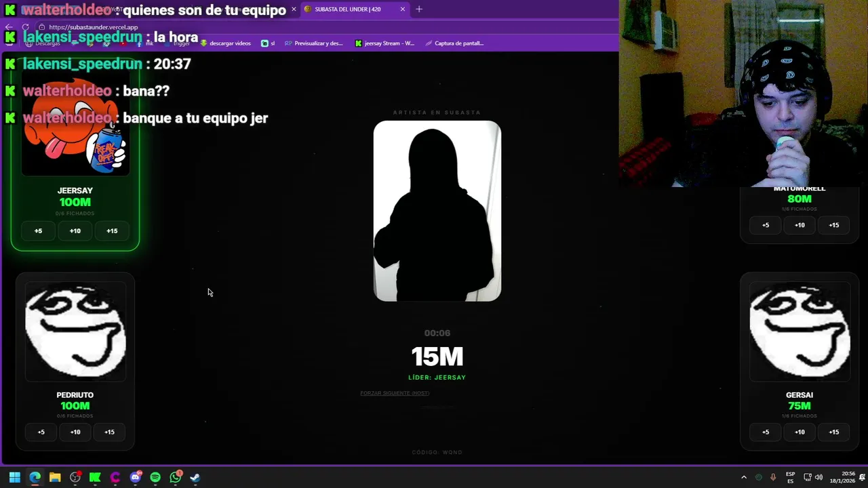Bid +5 on the Gersai card
868x488 pixels.
[x=766, y=432]
